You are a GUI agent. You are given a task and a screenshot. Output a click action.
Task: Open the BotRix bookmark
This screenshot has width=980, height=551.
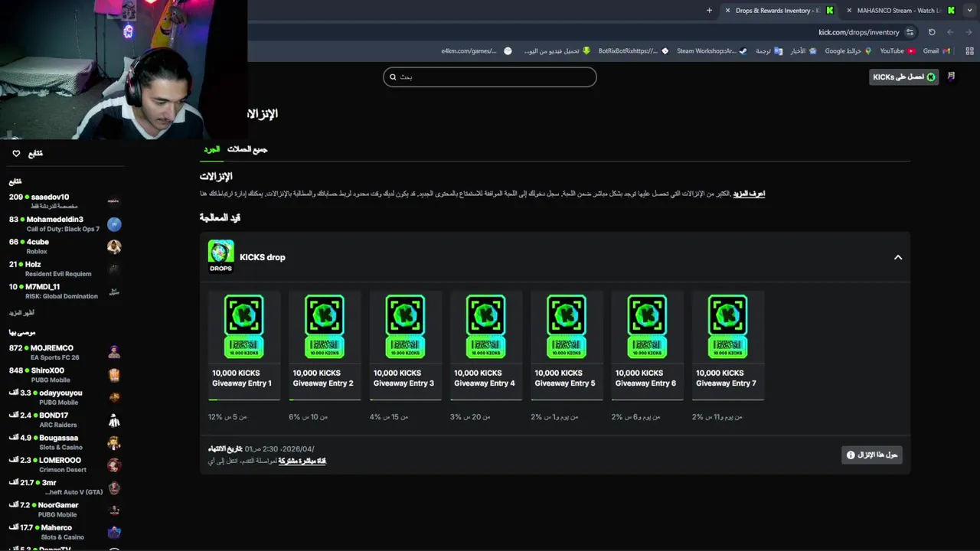633,51
